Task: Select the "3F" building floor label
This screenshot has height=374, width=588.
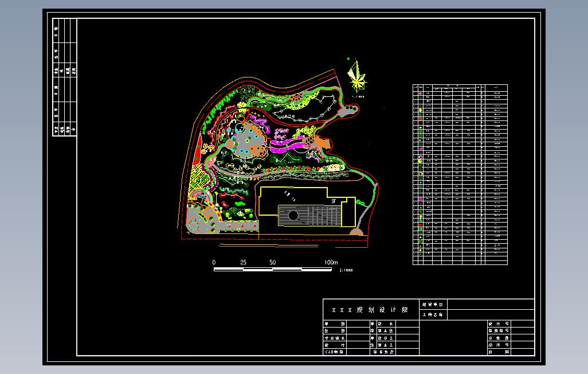Action: (x=334, y=201)
